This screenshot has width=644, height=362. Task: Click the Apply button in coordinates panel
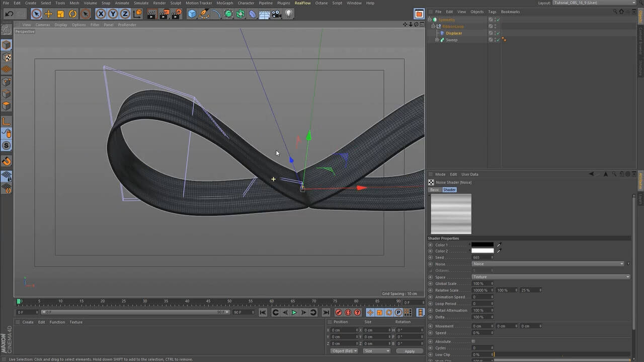tap(409, 351)
